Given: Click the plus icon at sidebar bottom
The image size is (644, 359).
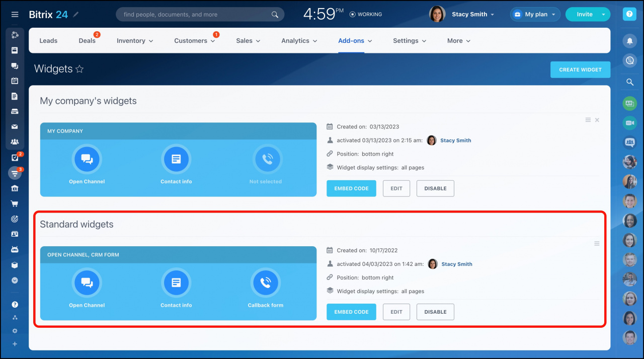Looking at the screenshot, I should (x=15, y=344).
